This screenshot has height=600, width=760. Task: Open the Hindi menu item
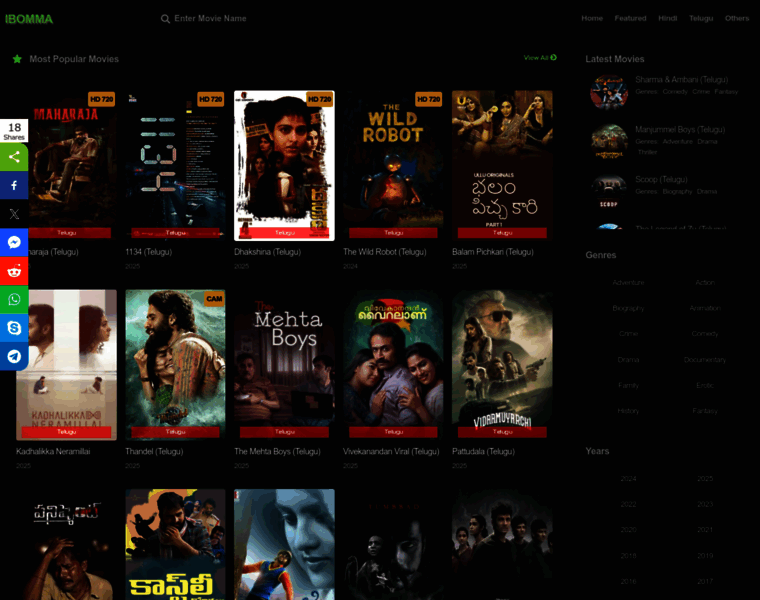click(x=667, y=18)
